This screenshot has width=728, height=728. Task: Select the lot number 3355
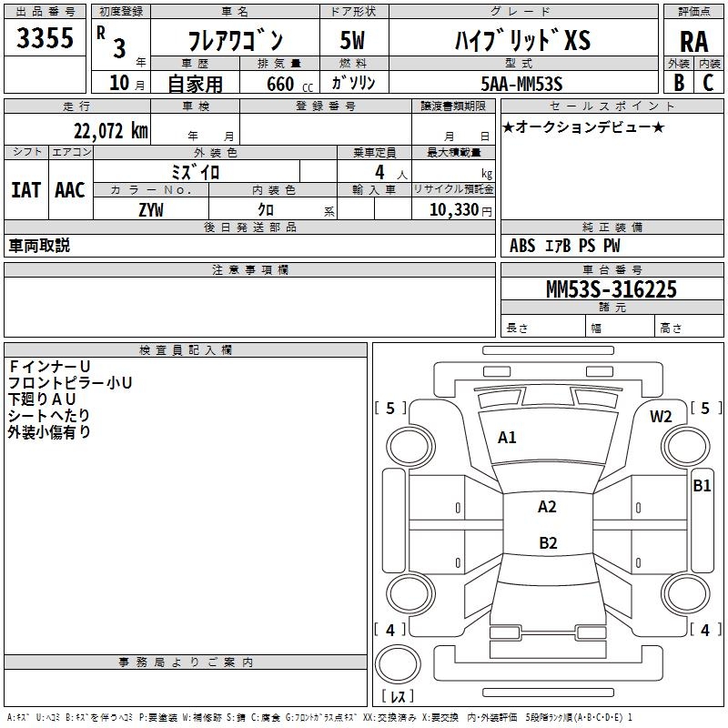[x=45, y=39]
